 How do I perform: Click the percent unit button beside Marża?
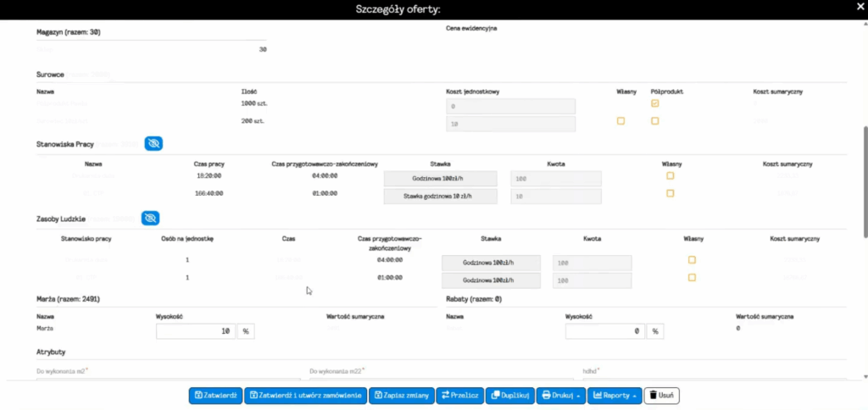[x=246, y=331]
